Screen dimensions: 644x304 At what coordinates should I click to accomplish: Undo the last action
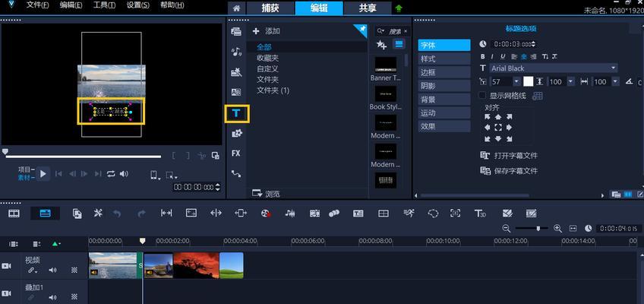click(117, 214)
